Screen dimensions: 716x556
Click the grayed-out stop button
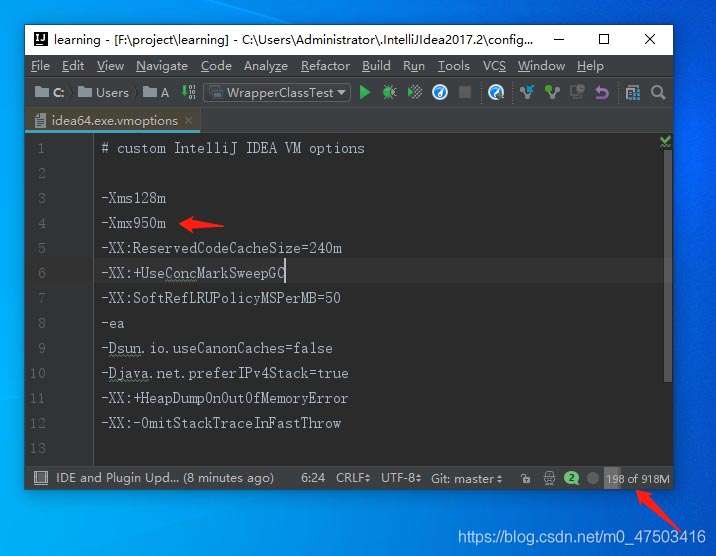(465, 93)
